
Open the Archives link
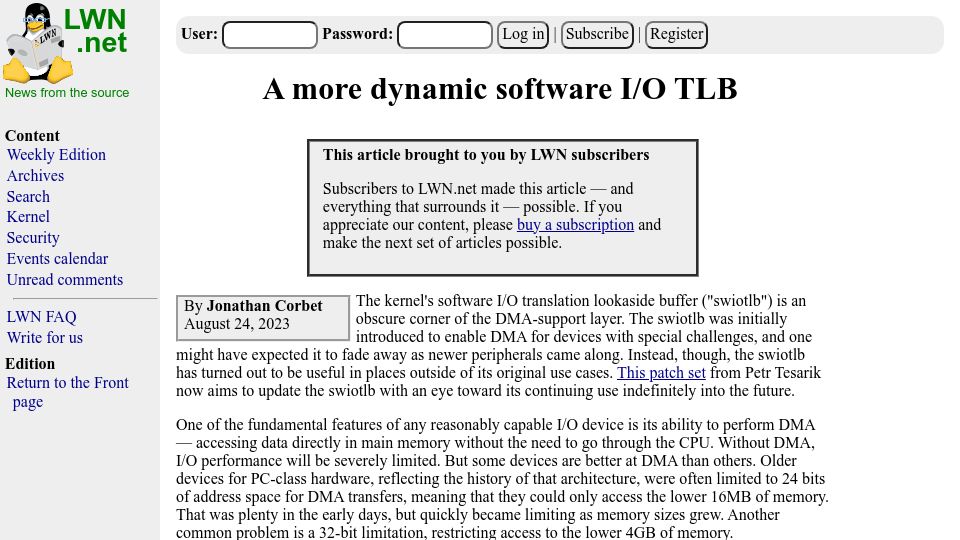point(36,176)
